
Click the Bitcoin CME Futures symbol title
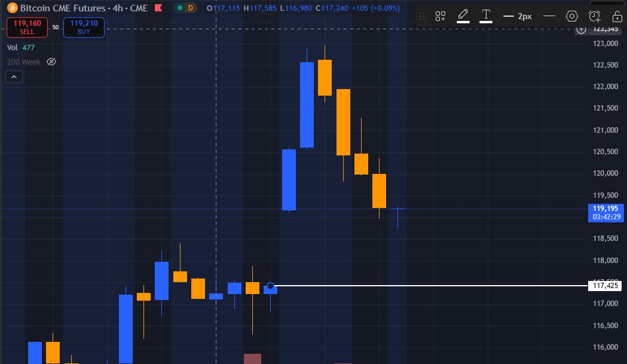click(84, 8)
